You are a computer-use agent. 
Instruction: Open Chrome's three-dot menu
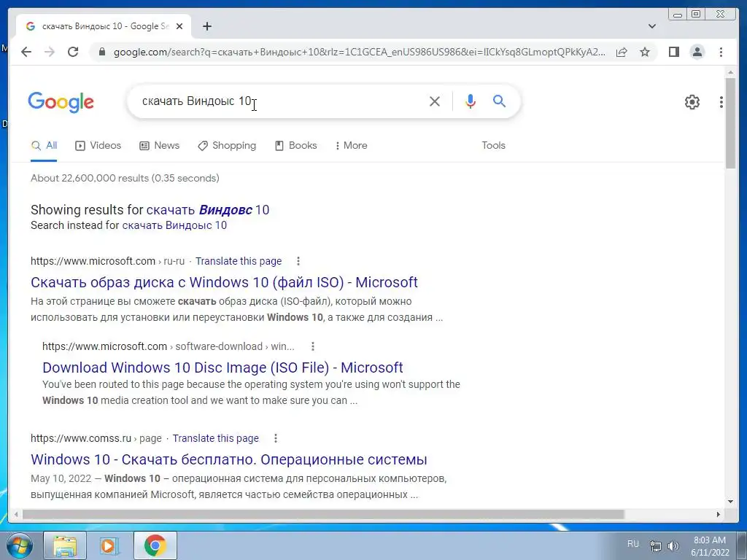721,52
